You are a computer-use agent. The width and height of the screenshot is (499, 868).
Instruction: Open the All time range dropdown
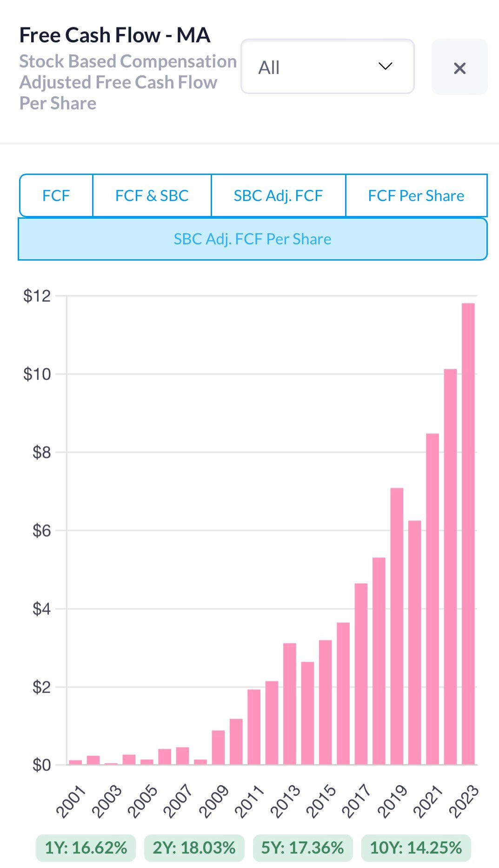(x=327, y=67)
